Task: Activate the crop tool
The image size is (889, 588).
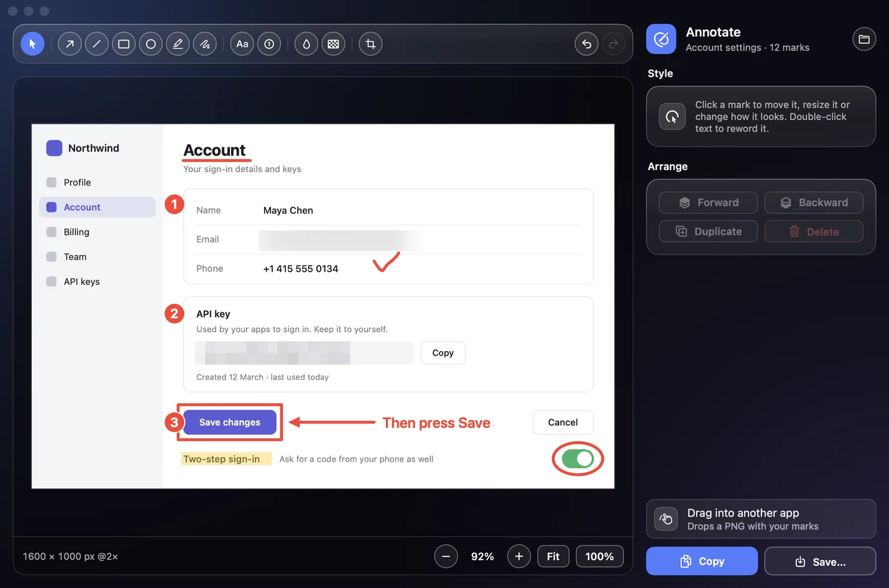Action: [371, 44]
